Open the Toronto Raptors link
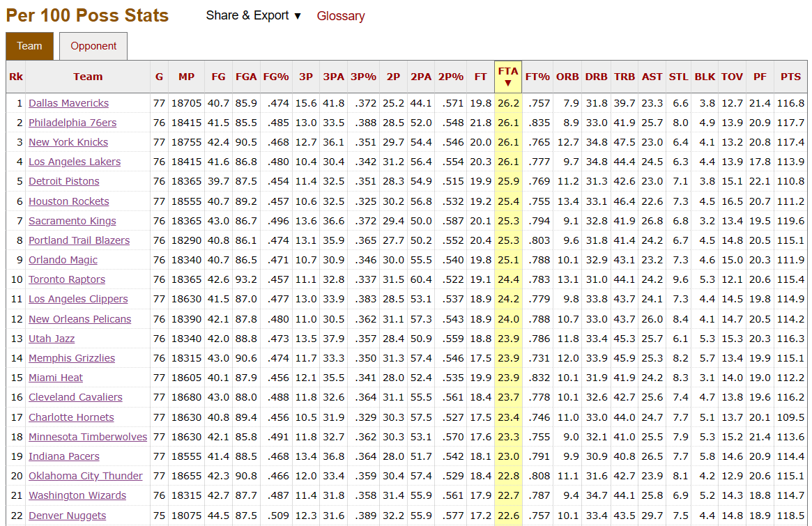The image size is (812, 526). (67, 279)
